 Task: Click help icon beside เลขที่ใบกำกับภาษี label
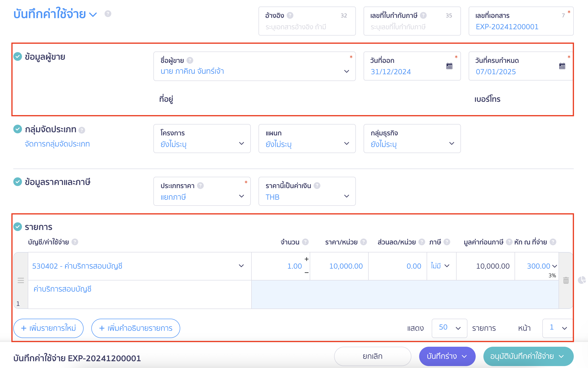[x=423, y=15]
